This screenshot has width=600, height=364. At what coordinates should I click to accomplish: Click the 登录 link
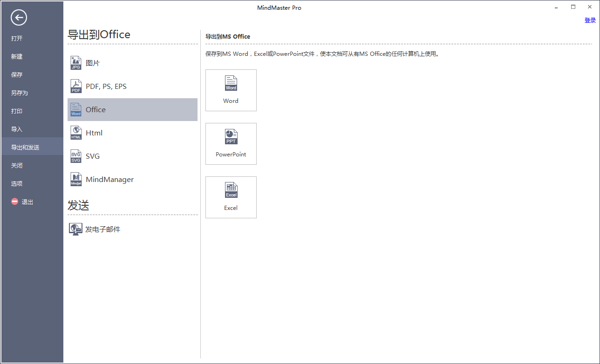click(590, 20)
